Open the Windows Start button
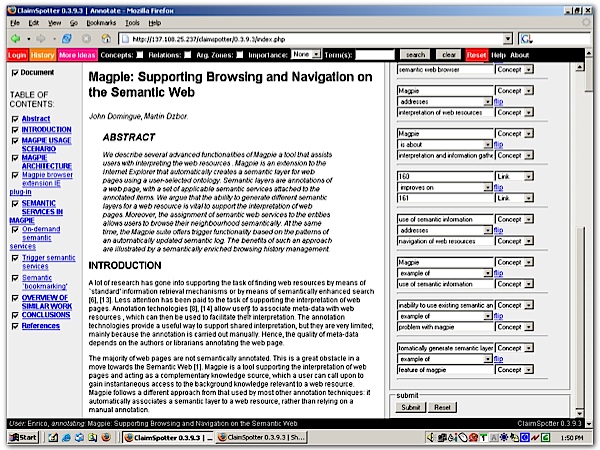Screen dimensions: 600x450 [x=23, y=437]
